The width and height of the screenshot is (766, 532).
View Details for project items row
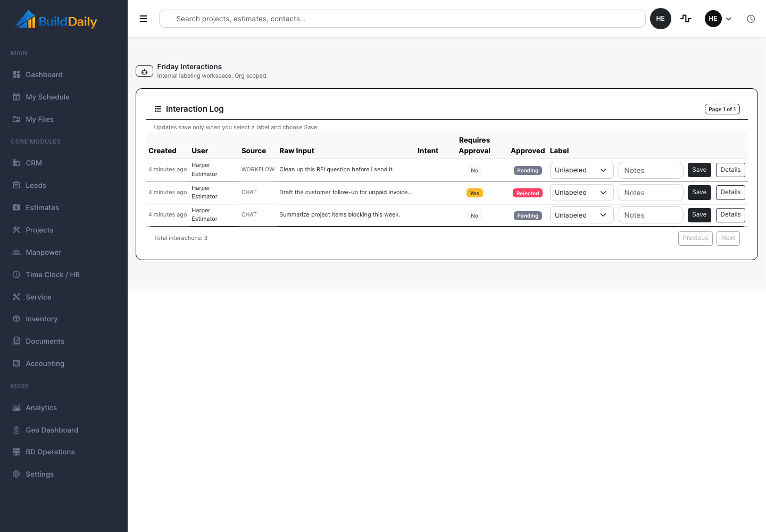730,214
